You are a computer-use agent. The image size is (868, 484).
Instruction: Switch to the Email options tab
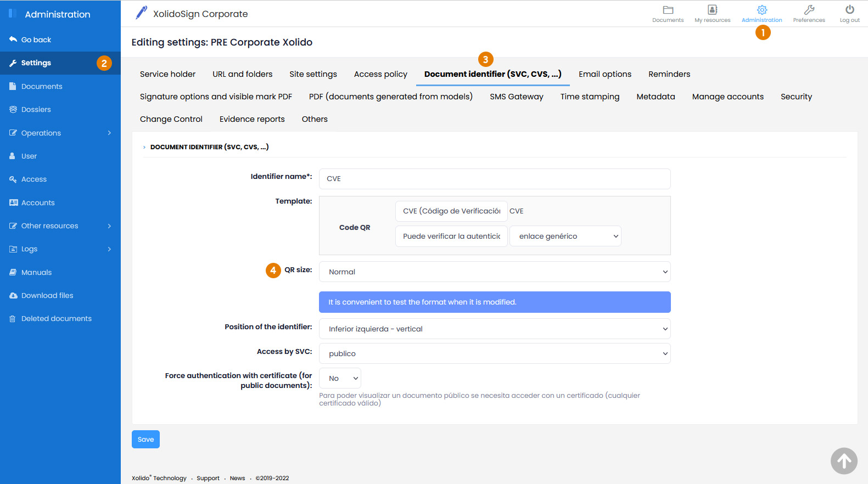tap(605, 74)
